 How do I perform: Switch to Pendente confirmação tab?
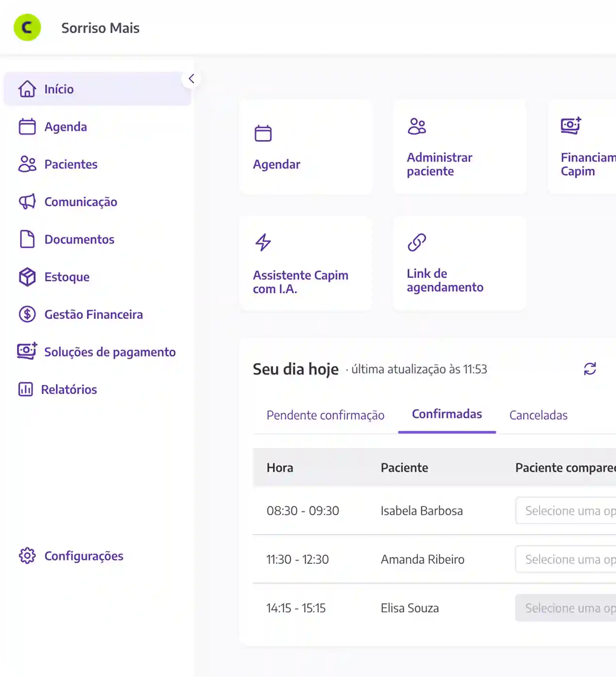click(x=325, y=416)
